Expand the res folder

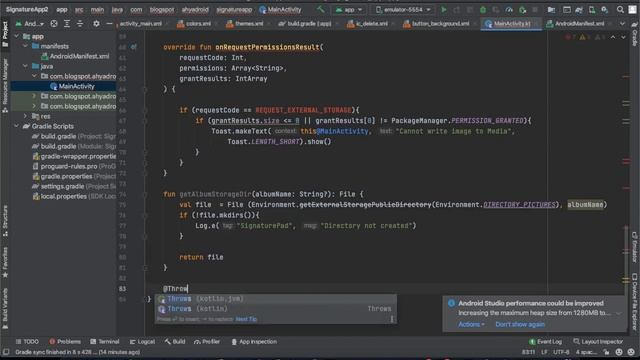click(25, 116)
